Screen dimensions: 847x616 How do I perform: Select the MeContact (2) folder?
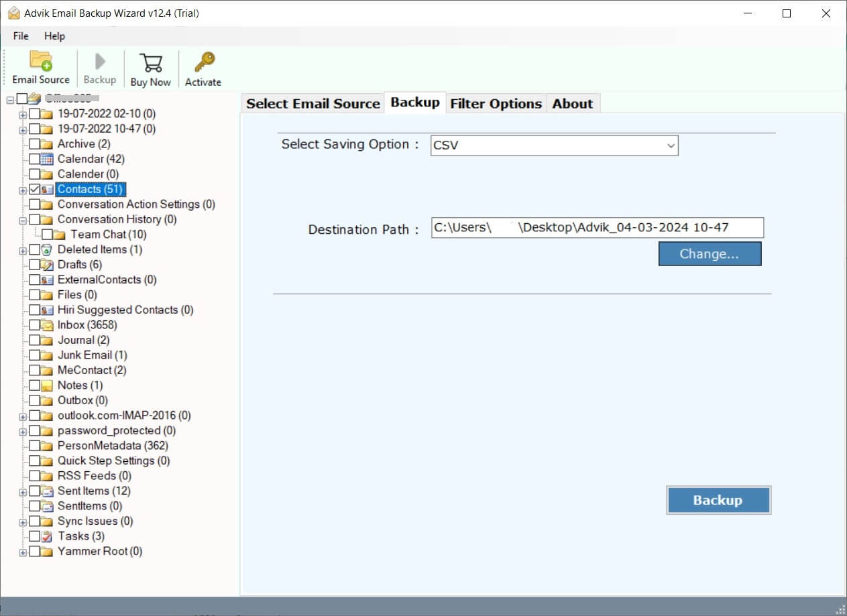click(x=92, y=370)
